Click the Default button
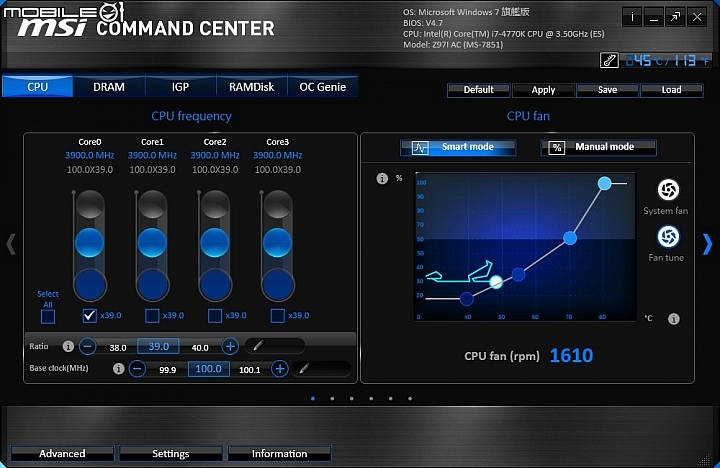The height and width of the screenshot is (468, 720). (478, 90)
